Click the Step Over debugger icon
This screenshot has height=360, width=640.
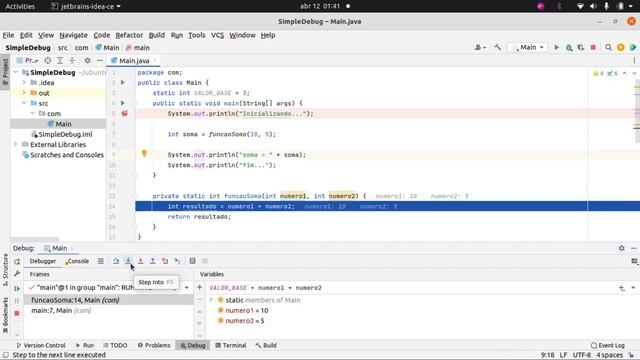coord(116,261)
